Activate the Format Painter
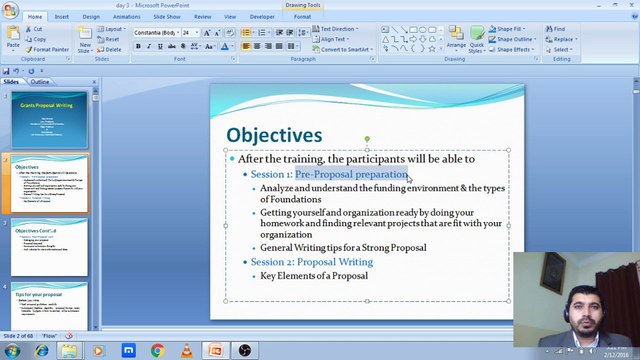Viewport: 640px width, 360px height. point(47,49)
